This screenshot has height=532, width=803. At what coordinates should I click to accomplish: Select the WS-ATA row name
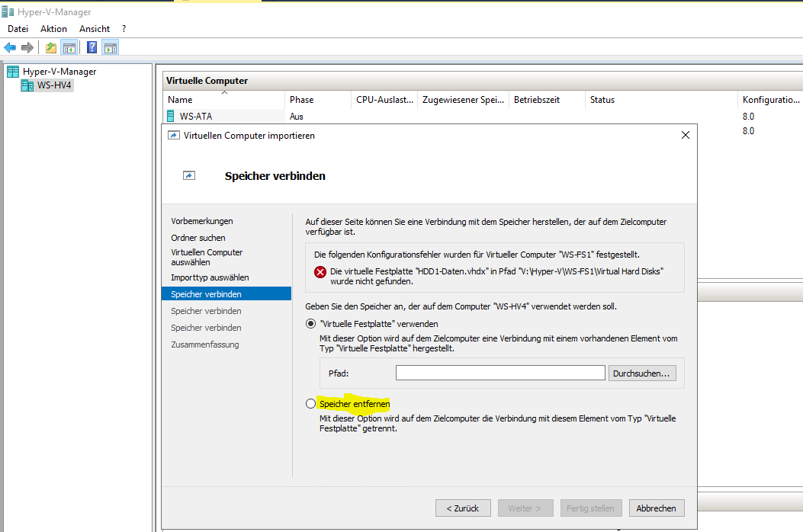coord(196,116)
